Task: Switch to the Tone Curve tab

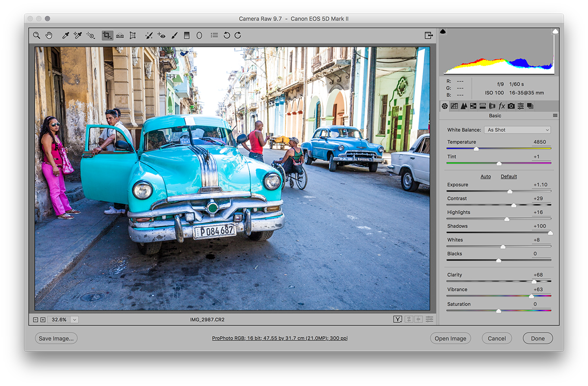Action: [454, 106]
